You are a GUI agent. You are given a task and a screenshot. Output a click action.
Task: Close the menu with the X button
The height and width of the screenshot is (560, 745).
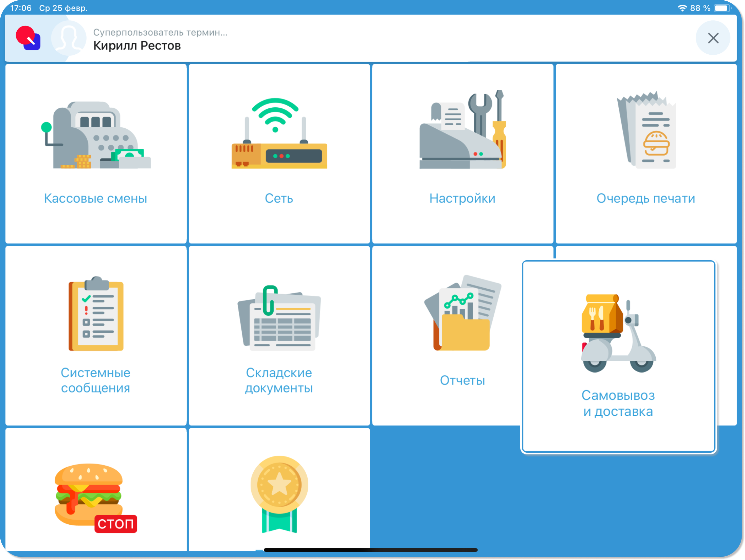(x=713, y=38)
